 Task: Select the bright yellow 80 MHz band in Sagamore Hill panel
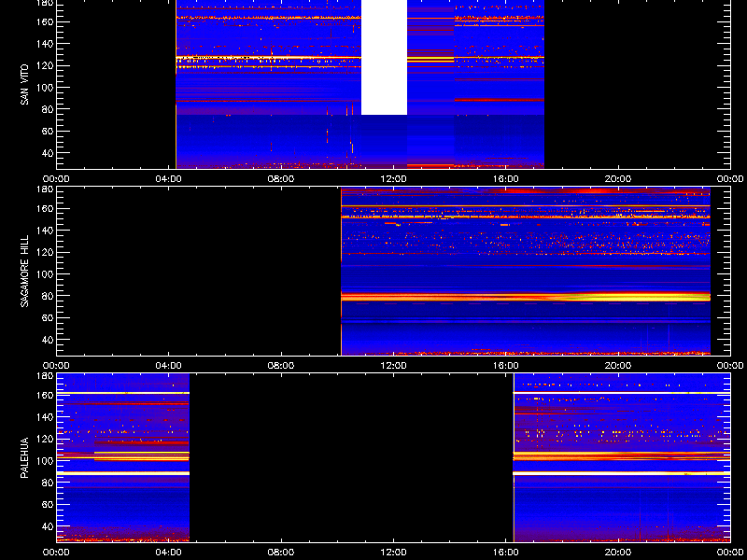click(526, 297)
